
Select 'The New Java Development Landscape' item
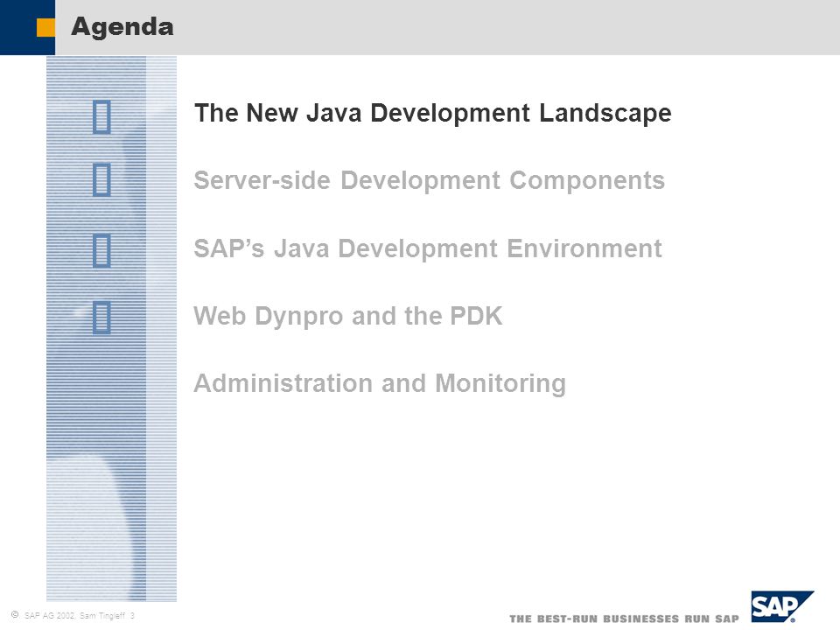click(x=432, y=114)
